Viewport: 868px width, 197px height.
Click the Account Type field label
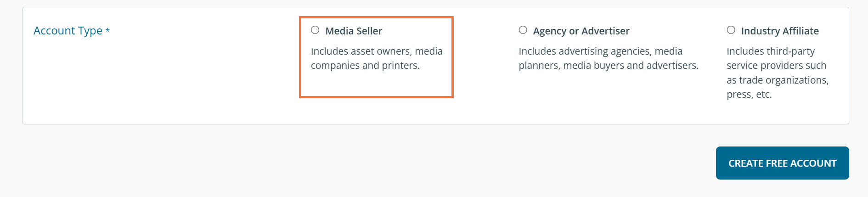point(68,31)
